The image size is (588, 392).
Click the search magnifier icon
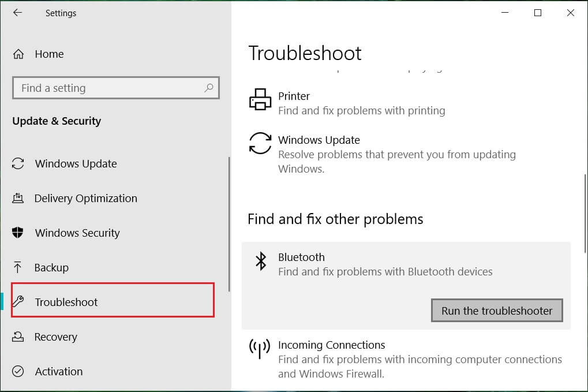(x=208, y=88)
